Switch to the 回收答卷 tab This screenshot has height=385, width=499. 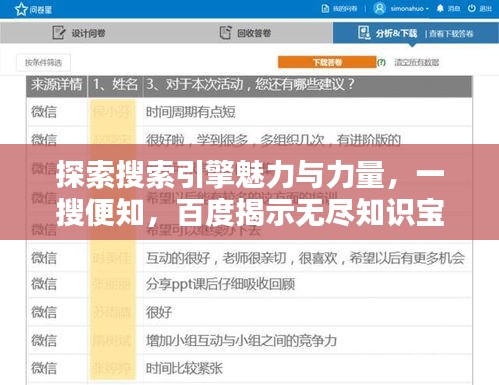tap(246, 33)
